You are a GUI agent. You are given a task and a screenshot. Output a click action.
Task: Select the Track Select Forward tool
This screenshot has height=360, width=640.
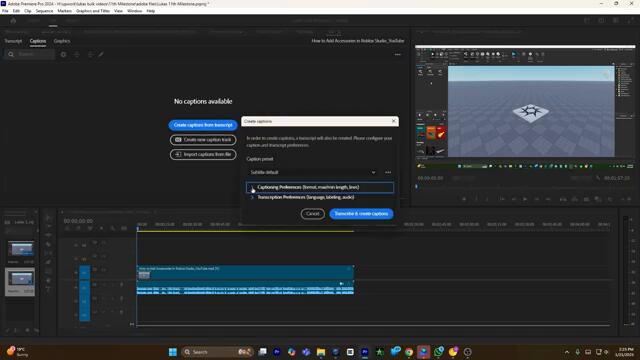point(48,226)
